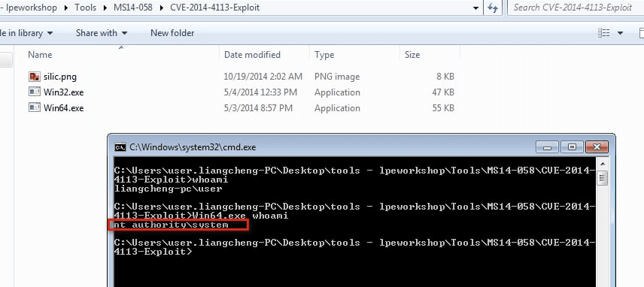This screenshot has height=287, width=644.
Task: Open address bar history dropdown arrow
Action: coord(476,8)
